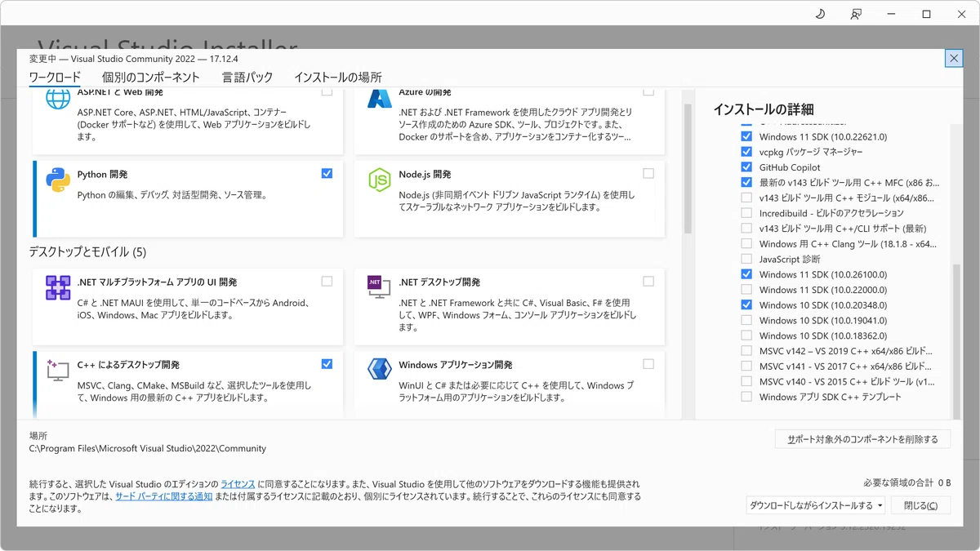
Task: Click the Windows アプリケーション開発 icon
Action: [379, 370]
